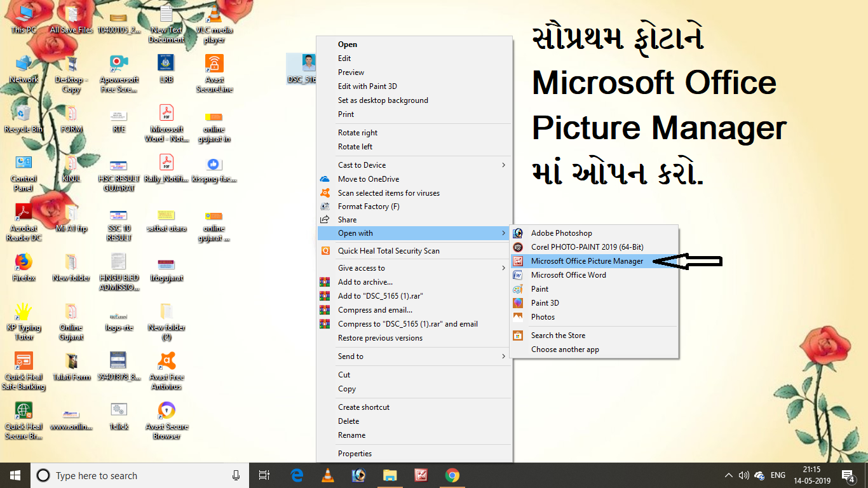Viewport: 868px width, 488px height.
Task: Click Search the Store
Action: 557,335
